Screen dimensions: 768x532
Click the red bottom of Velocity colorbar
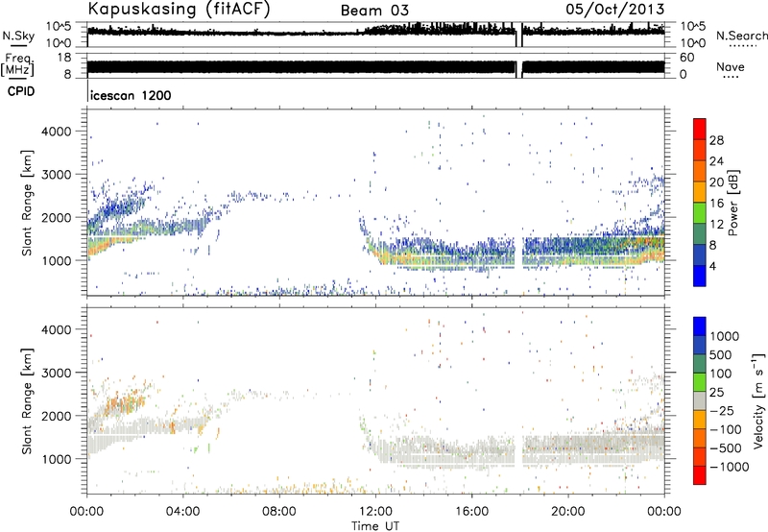[x=700, y=475]
